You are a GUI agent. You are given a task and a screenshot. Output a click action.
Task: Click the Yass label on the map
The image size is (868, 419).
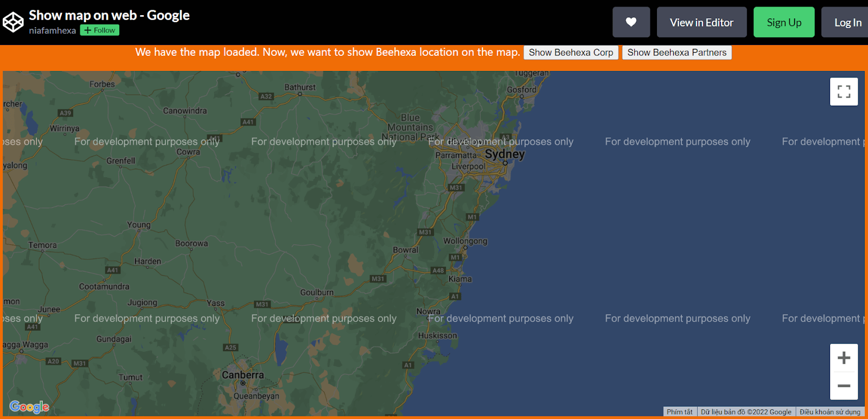[215, 304]
